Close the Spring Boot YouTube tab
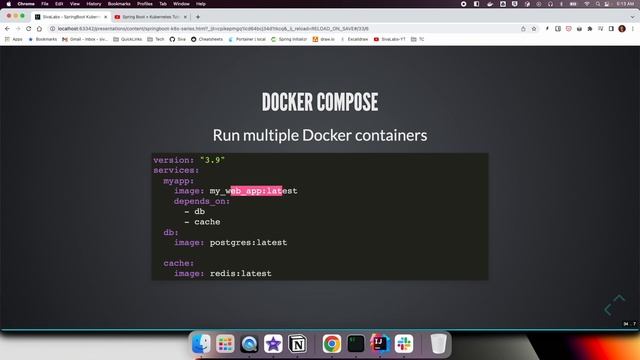Viewport: 640px width, 360px height. [185, 17]
